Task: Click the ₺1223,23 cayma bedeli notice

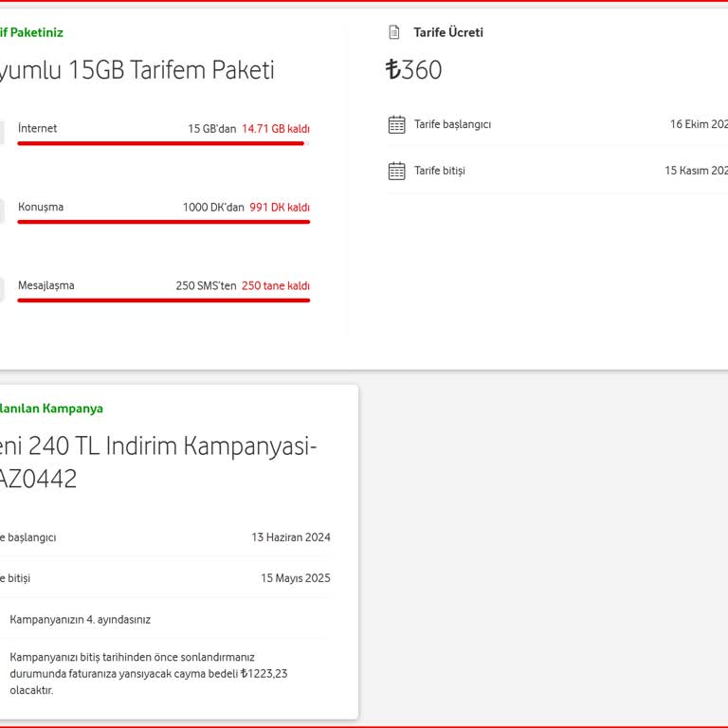Action: [149, 674]
